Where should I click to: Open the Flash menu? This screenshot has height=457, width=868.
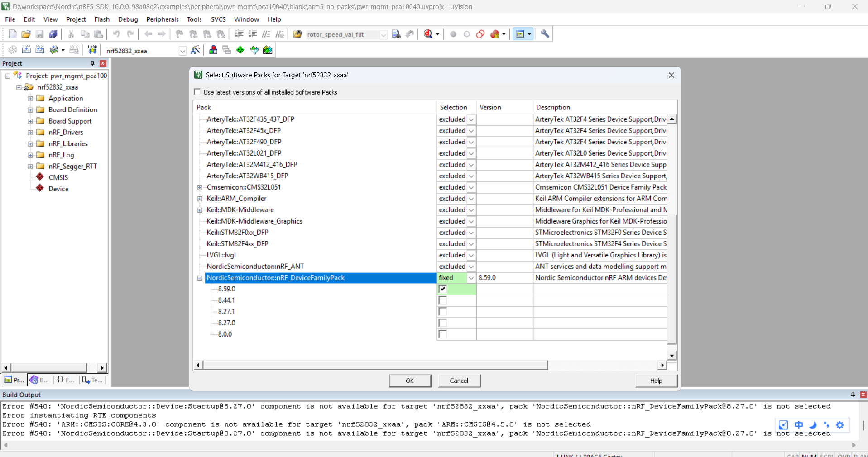(102, 19)
